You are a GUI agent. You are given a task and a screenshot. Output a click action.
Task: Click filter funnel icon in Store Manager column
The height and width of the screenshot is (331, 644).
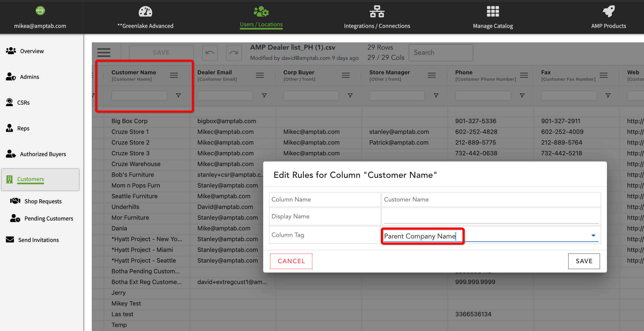point(436,95)
